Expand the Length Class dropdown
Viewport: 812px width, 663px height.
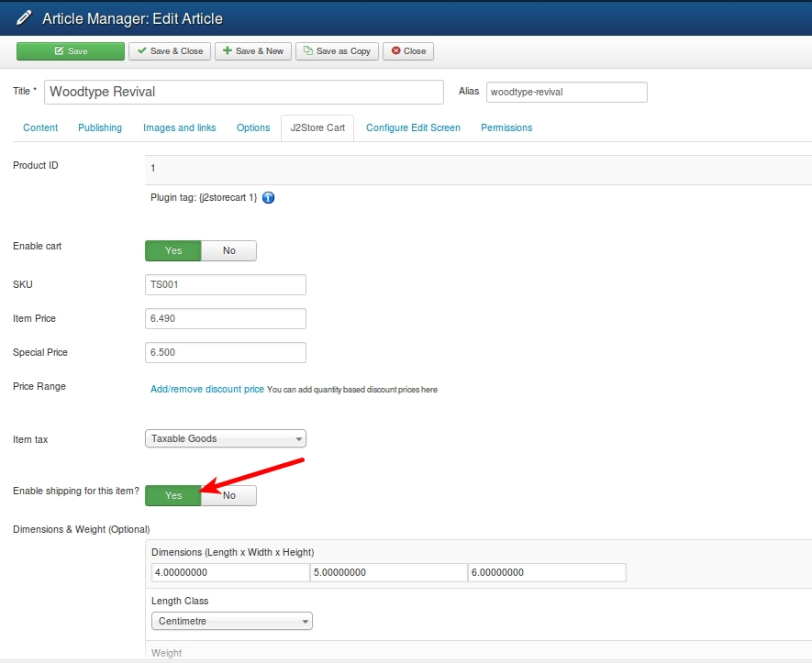click(x=231, y=622)
